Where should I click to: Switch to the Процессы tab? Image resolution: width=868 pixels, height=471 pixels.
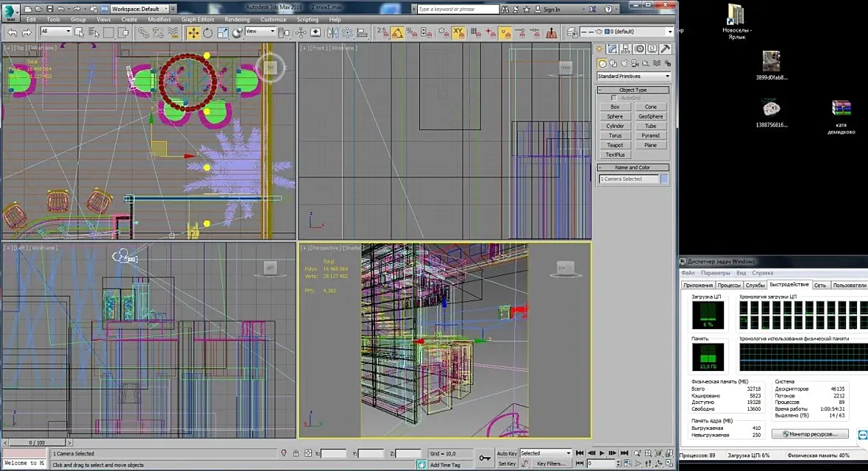728,286
